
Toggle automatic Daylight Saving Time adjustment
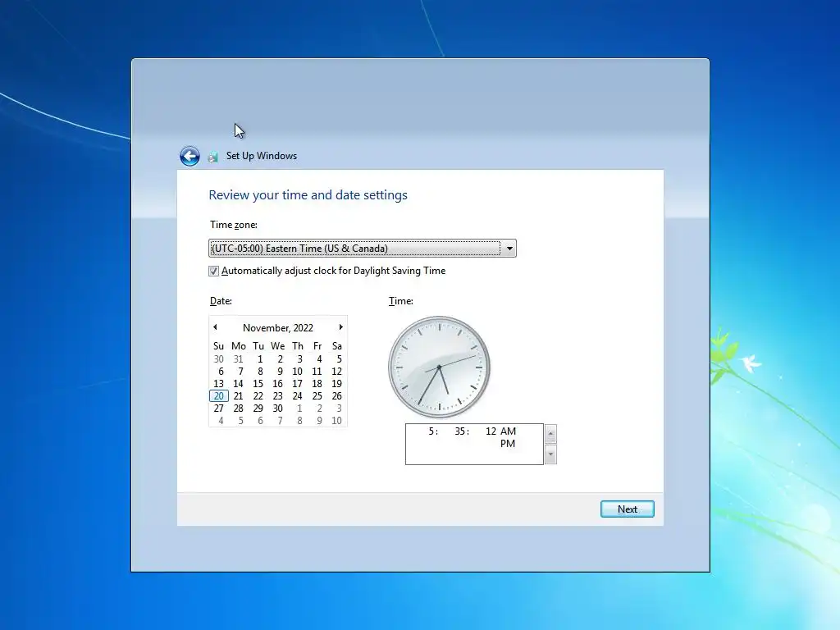[x=214, y=271]
